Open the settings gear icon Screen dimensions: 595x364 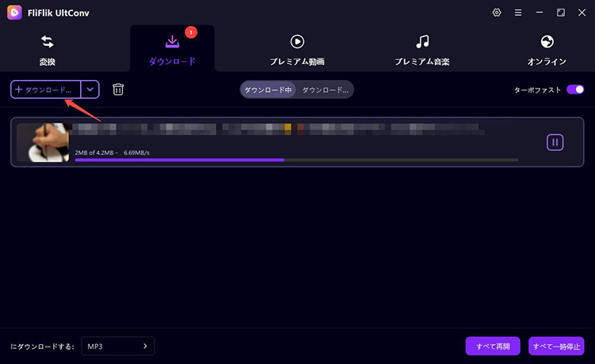point(497,13)
